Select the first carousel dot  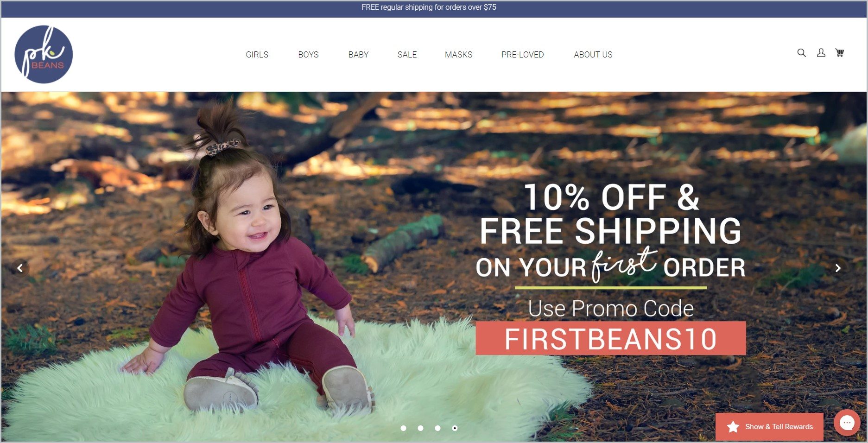(x=403, y=428)
